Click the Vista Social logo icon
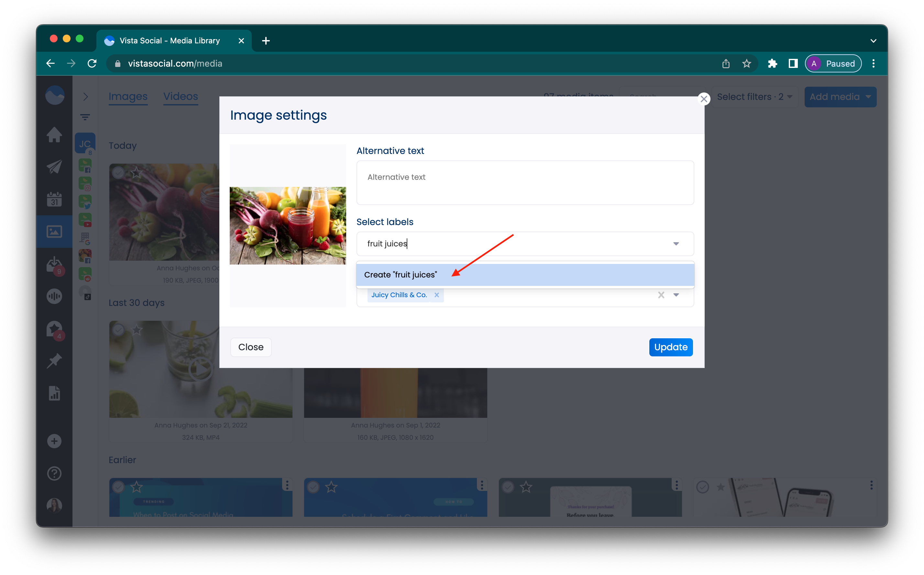Image resolution: width=924 pixels, height=575 pixels. (x=55, y=95)
